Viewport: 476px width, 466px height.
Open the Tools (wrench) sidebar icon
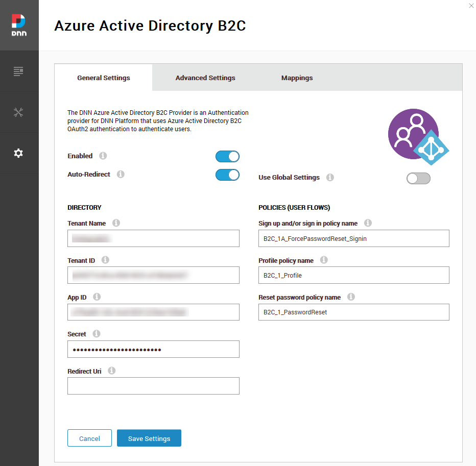coord(18,112)
